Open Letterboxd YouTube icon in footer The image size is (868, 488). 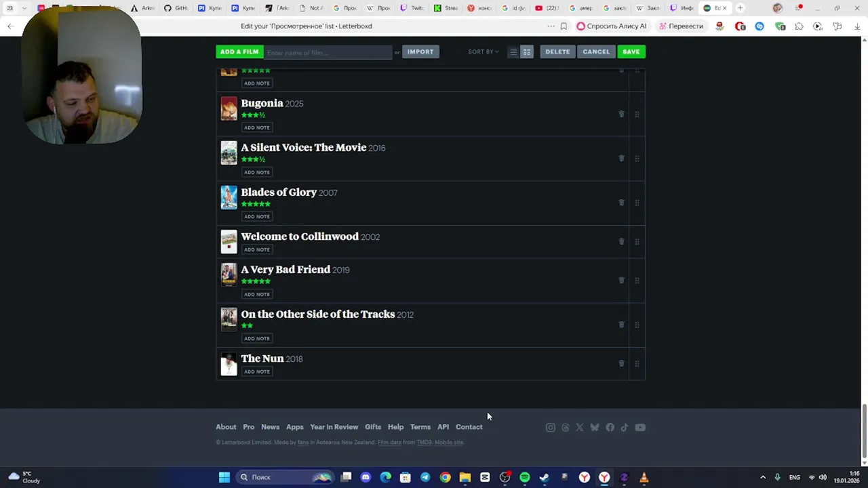point(640,427)
